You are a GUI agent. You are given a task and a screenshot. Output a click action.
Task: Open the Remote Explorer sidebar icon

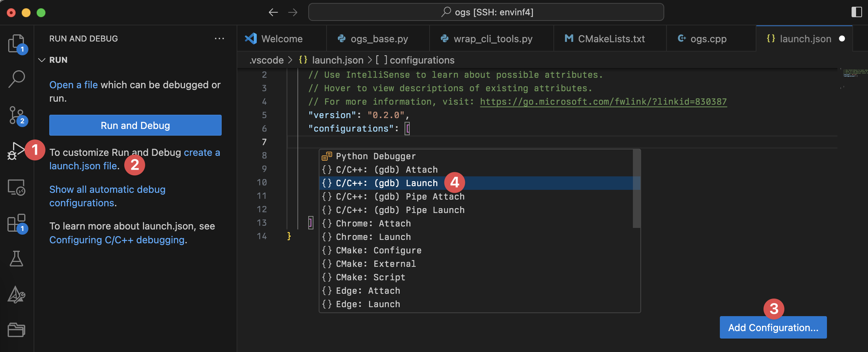pyautogui.click(x=17, y=188)
